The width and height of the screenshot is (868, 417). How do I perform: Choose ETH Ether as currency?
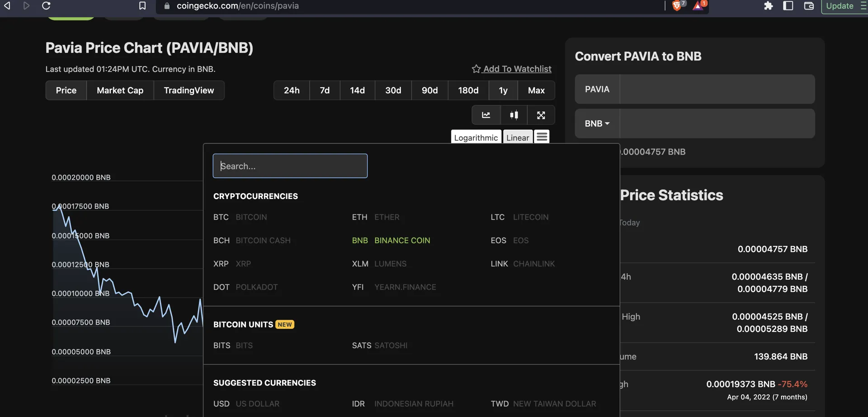point(376,217)
